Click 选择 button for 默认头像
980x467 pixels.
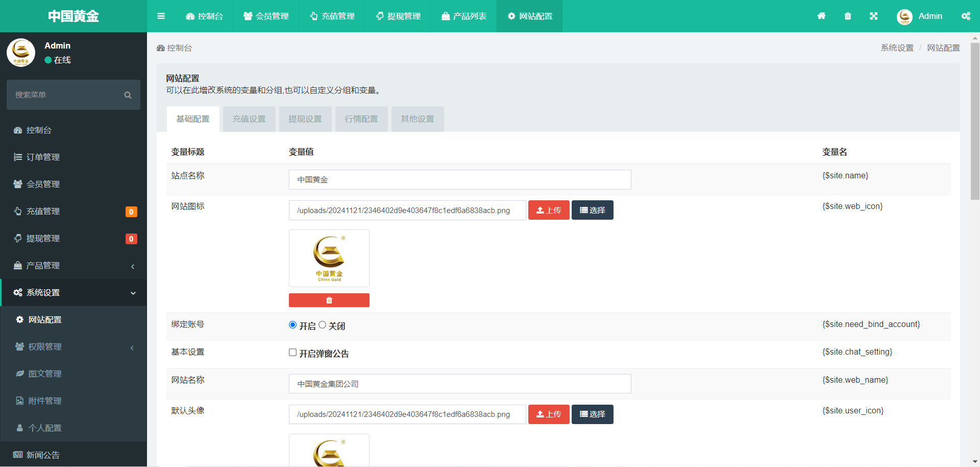592,414
